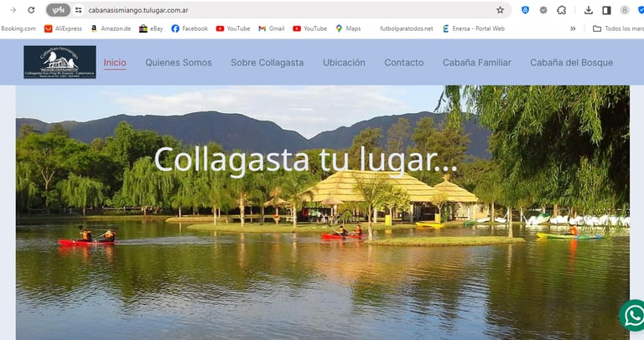
Task: Open the Gmail bookmark
Action: coord(271,28)
